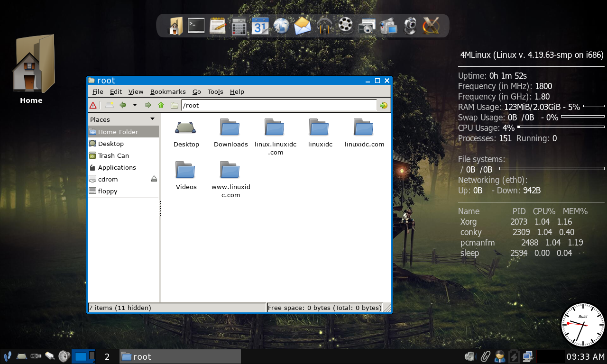Select floppy in Places sidebar
607x364 pixels.
(123, 191)
